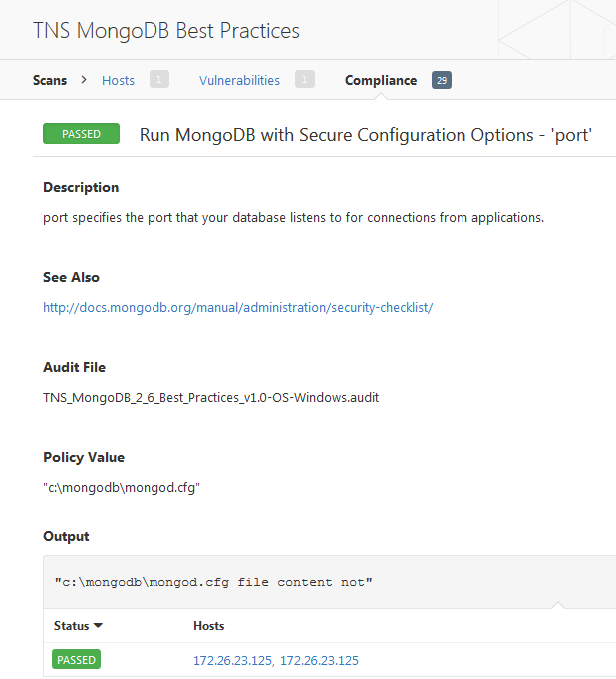Switch to the Hosts tab
This screenshot has width=616, height=679.
(x=119, y=80)
